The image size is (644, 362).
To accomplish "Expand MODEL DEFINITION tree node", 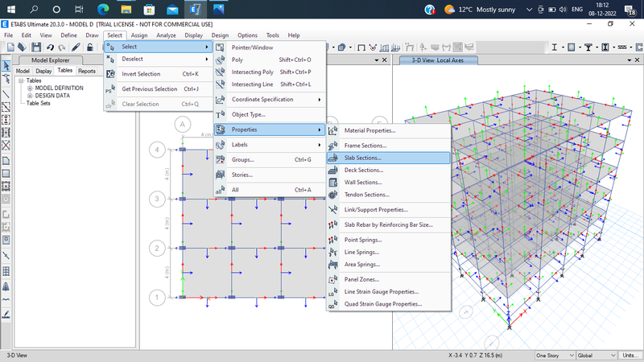I will pos(30,88).
